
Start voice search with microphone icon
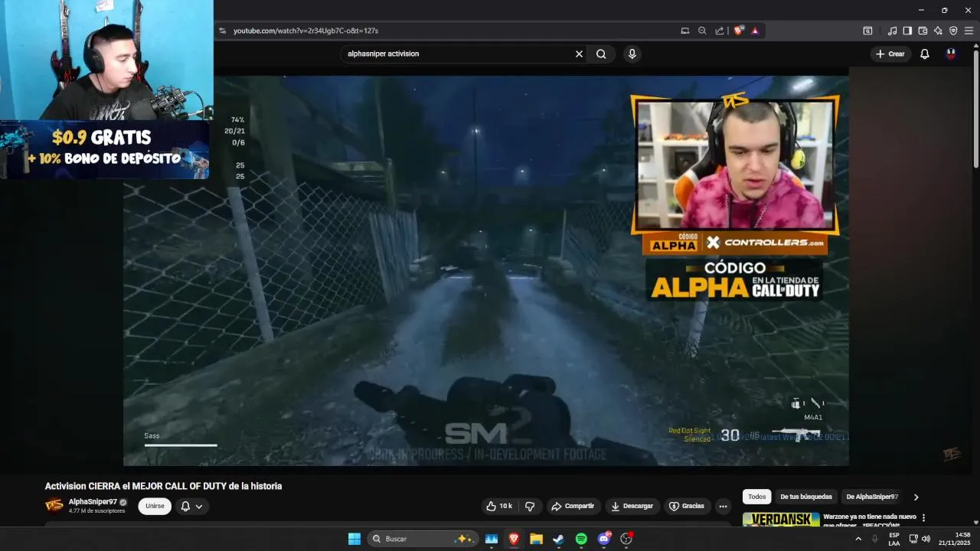coord(632,54)
